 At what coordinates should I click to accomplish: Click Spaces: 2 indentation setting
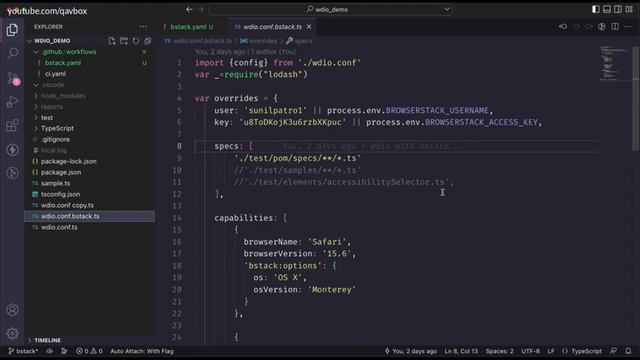click(x=500, y=351)
